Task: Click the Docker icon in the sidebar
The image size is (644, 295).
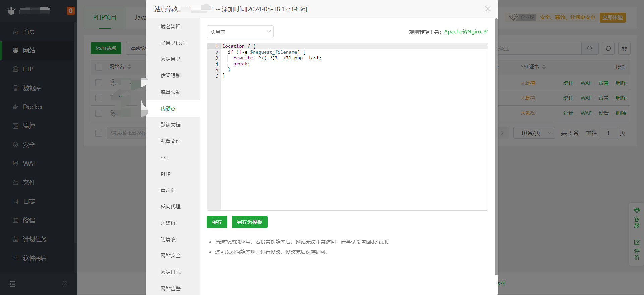Action: 15,107
